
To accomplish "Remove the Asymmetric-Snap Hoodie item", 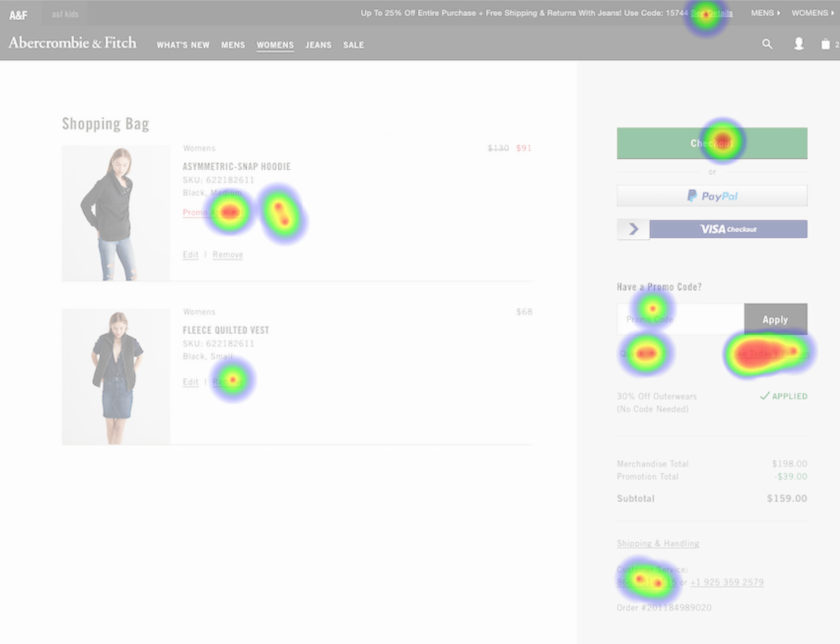I will 228,255.
